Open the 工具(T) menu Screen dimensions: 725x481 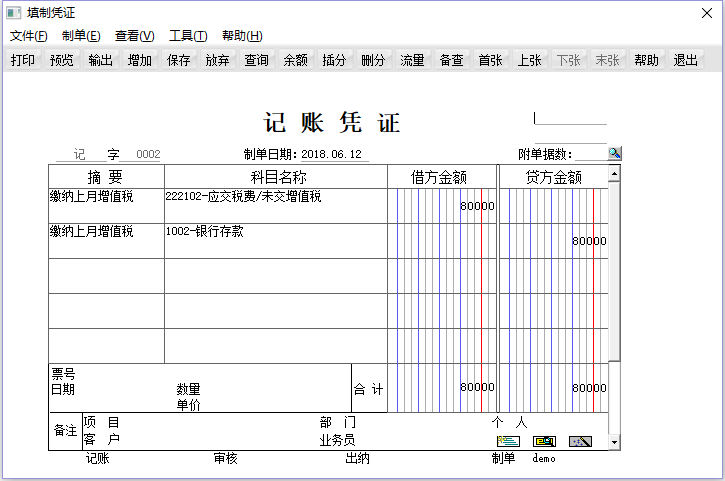(x=188, y=36)
